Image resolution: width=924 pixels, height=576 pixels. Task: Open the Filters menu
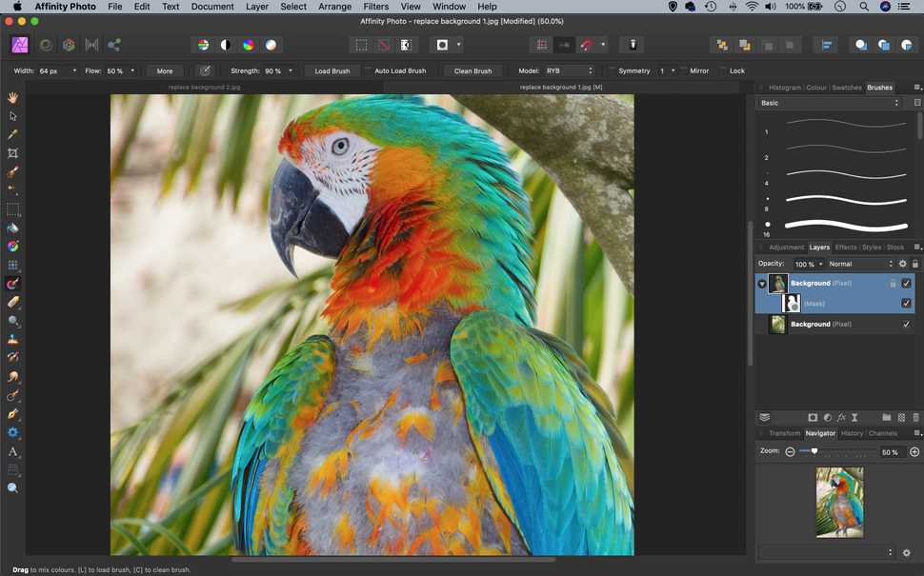[375, 6]
